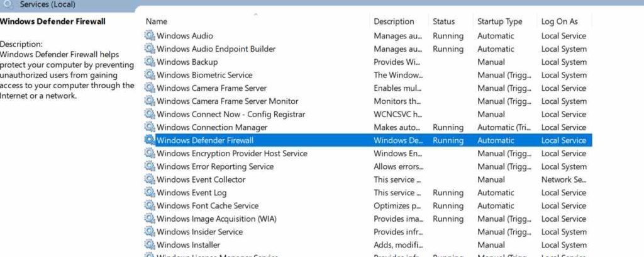The image size is (644, 257).
Task: Select the Windows Event Log name
Action: click(191, 193)
